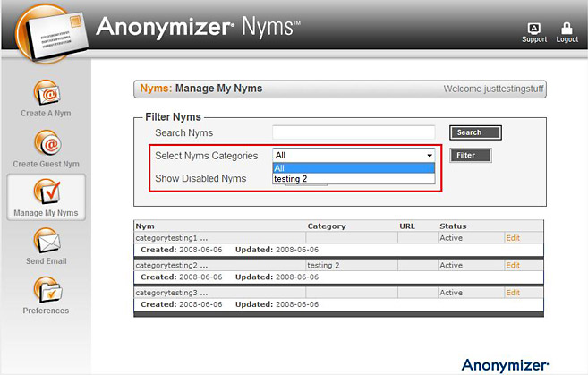This screenshot has height=375, width=588.
Task: Click the Logout padlock icon
Action: [x=567, y=30]
